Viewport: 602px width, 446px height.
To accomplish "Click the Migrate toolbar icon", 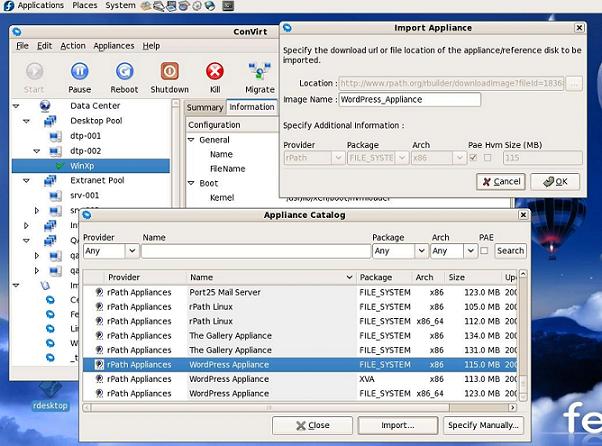I will coord(259,72).
